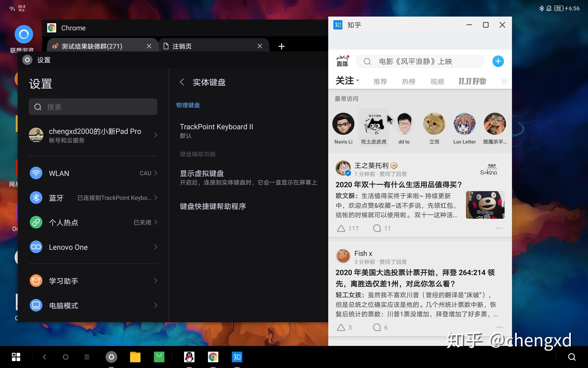Open chengxd2000的小新Pad Pro account
588x368 pixels.
(x=93, y=135)
